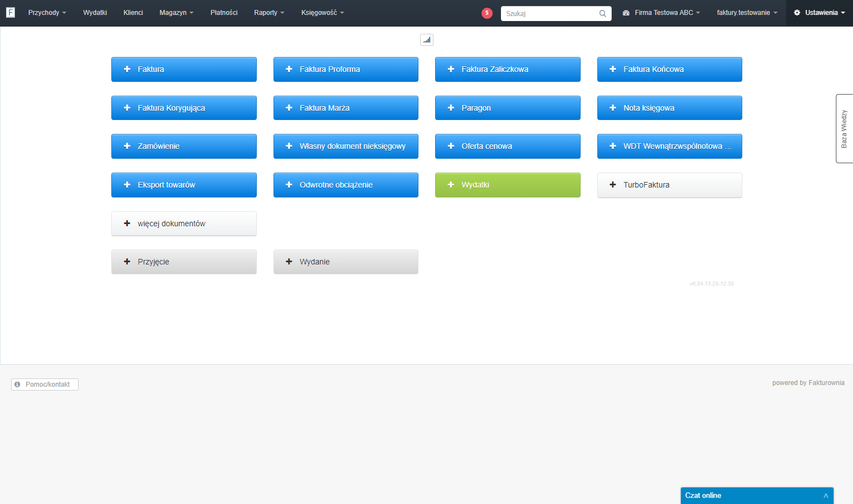853x504 pixels.
Task: Open the Firma Testowa ABC dropdown
Action: click(661, 13)
